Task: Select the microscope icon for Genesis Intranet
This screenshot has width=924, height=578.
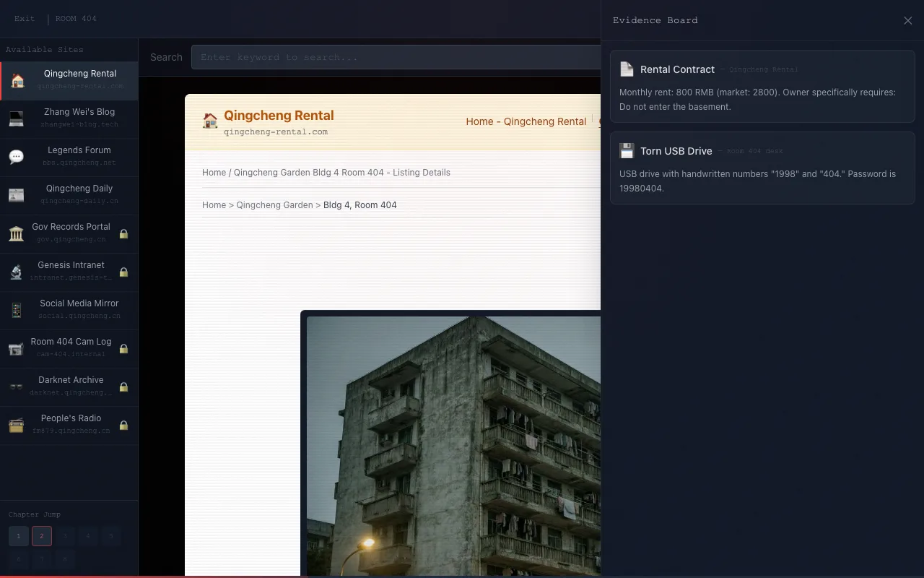Action: tap(17, 272)
